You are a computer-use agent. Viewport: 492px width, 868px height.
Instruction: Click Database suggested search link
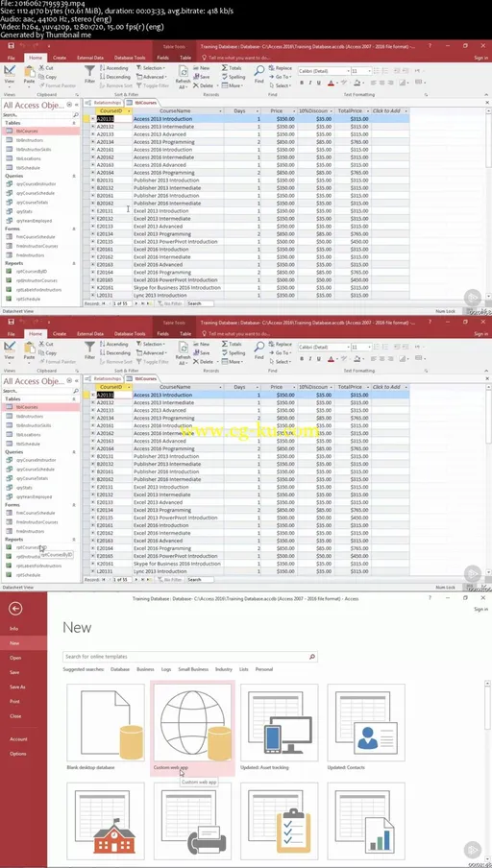[x=120, y=669]
